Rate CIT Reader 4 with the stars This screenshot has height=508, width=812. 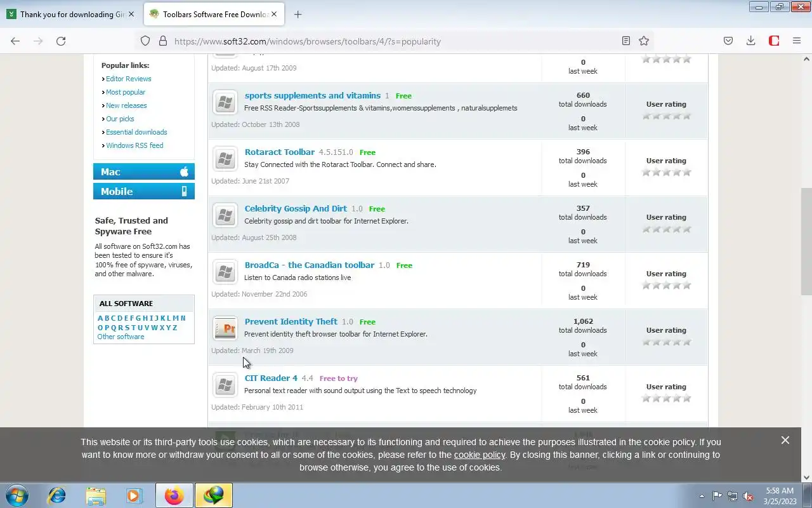coord(666,399)
